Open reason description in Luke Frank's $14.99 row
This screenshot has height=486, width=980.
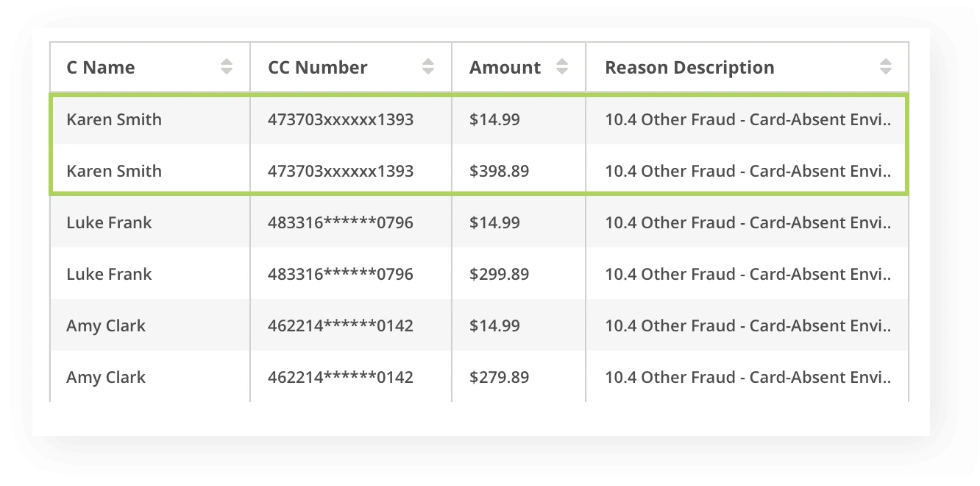pos(748,222)
